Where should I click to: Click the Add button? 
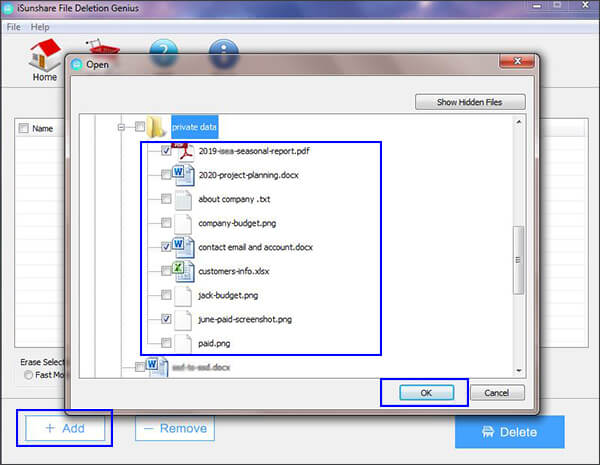(x=65, y=428)
